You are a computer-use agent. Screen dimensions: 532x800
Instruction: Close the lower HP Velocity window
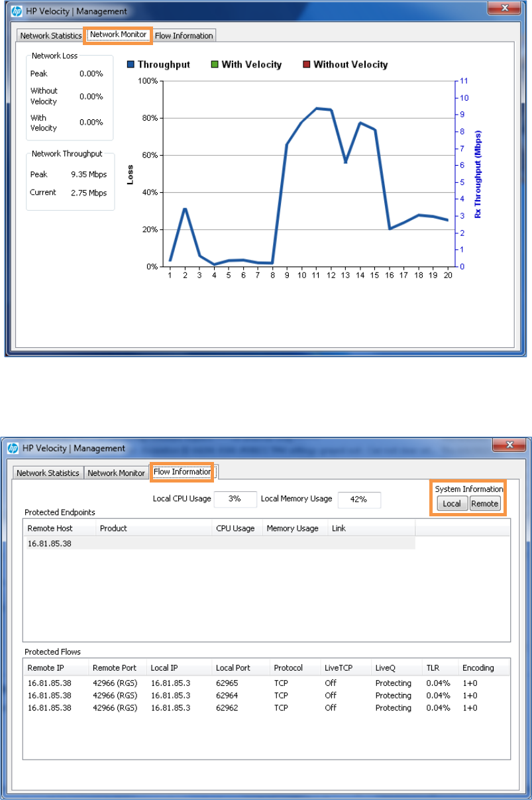tap(509, 444)
